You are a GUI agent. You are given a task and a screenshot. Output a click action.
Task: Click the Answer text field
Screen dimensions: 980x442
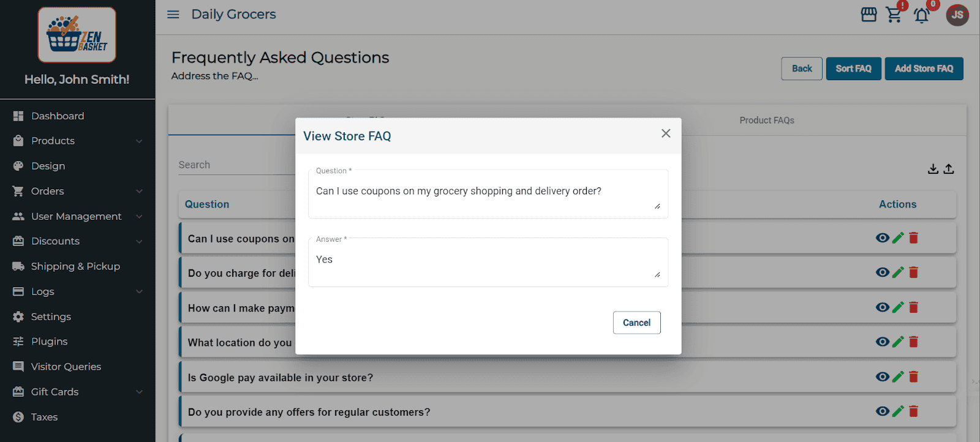(x=484, y=263)
